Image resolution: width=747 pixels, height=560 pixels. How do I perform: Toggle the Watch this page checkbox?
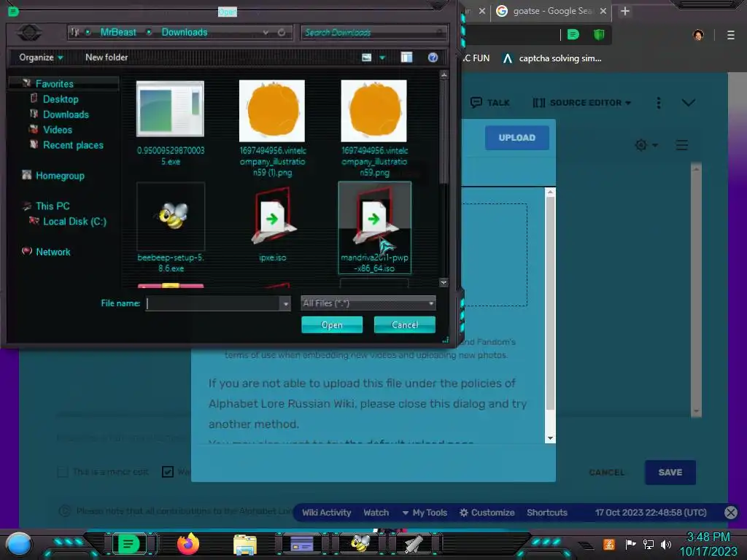coord(168,472)
